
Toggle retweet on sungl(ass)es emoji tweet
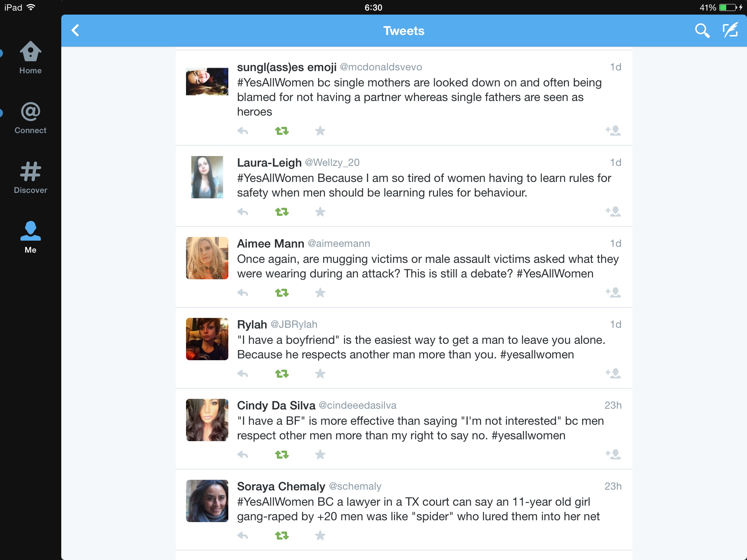[282, 131]
